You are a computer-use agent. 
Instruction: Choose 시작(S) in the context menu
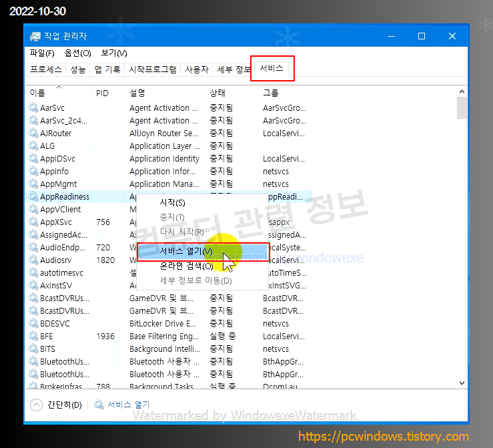(172, 202)
